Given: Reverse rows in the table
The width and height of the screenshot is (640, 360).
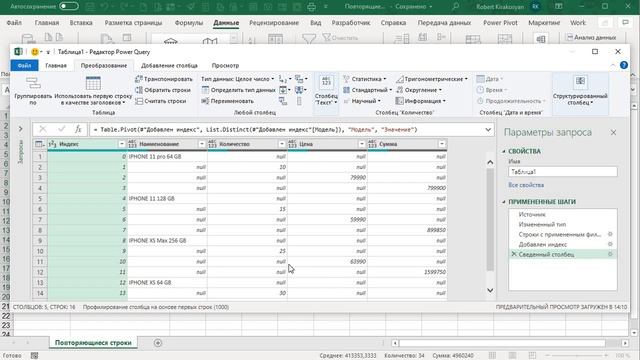Looking at the screenshot, I should 163,90.
